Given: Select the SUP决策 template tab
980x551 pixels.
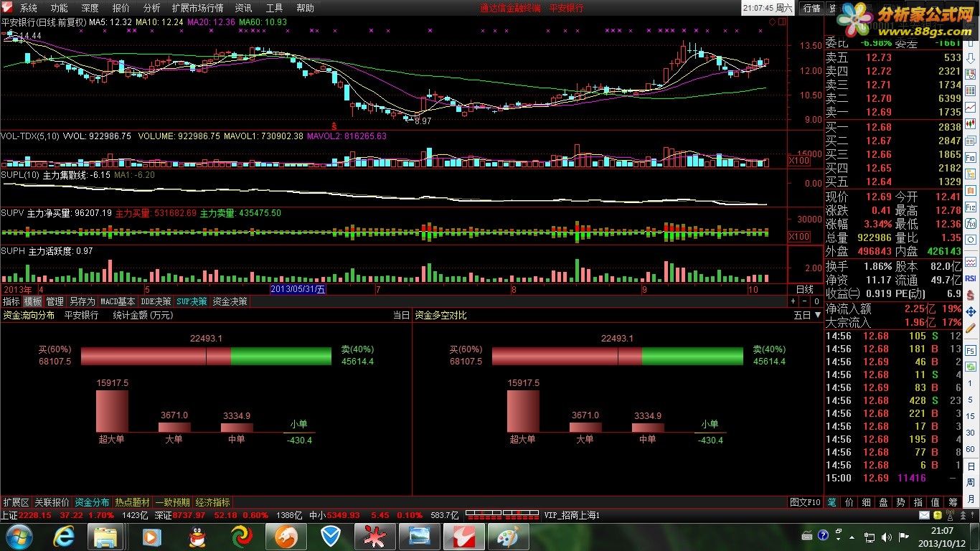Looking at the screenshot, I should coord(192,301).
